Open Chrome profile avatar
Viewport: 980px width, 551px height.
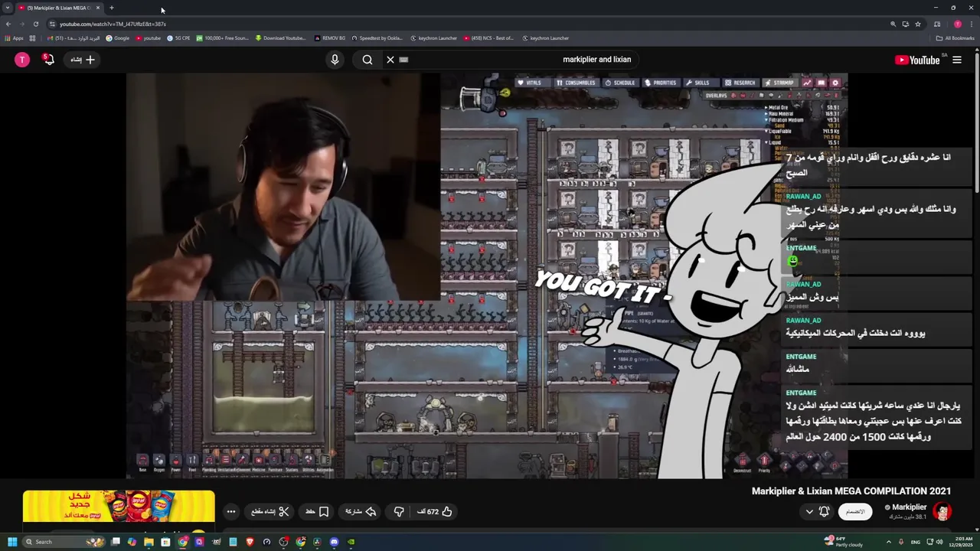(957, 24)
